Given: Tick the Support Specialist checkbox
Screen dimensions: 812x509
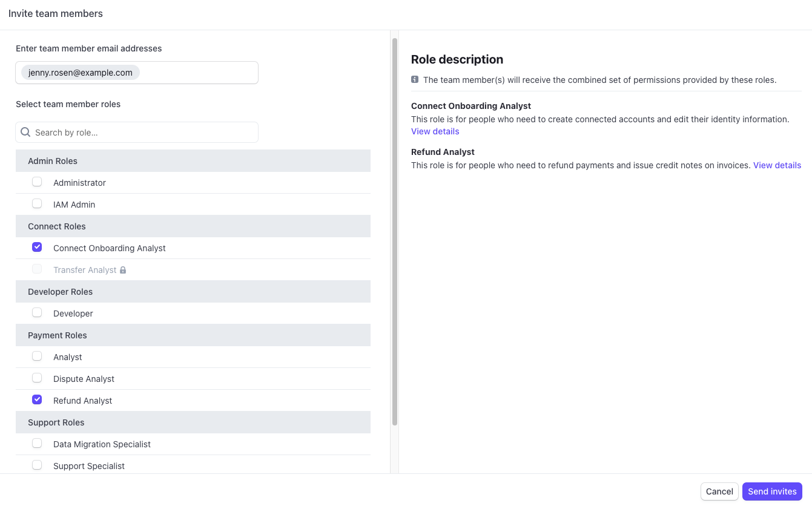Looking at the screenshot, I should point(37,465).
